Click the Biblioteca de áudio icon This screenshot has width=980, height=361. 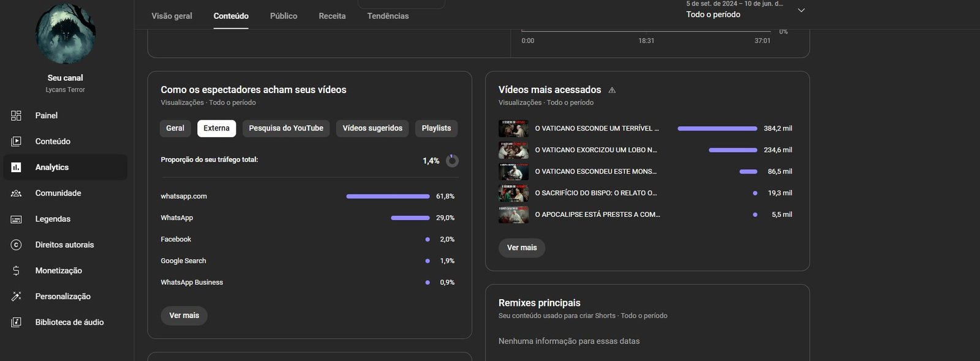pos(16,322)
